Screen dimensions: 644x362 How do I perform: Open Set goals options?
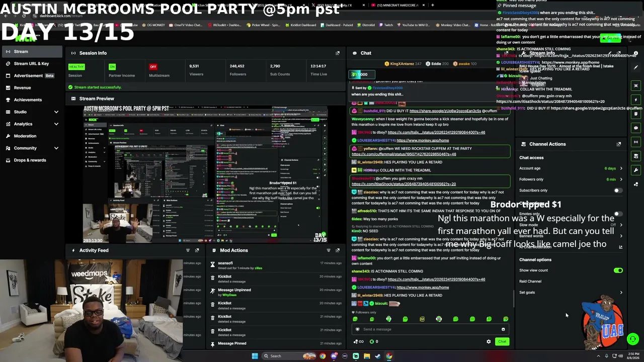(571, 292)
